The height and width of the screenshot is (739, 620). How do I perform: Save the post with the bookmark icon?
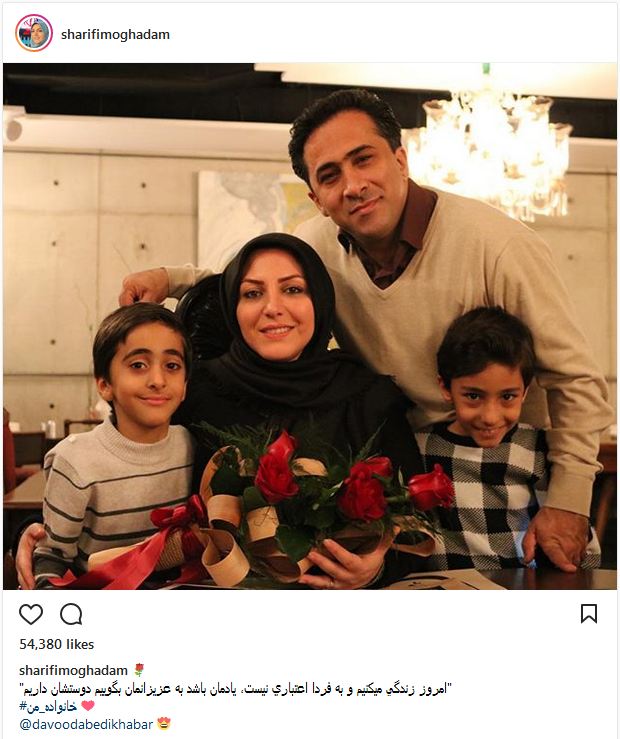pyautogui.click(x=589, y=614)
